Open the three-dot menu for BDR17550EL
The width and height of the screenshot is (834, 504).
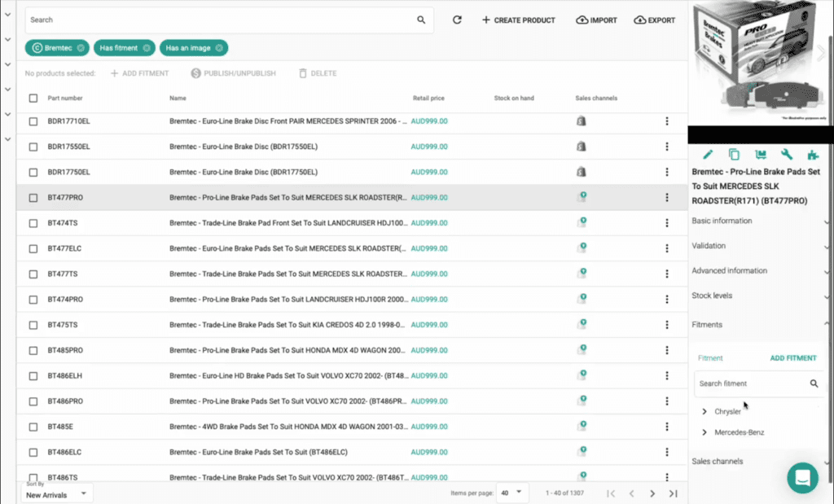(666, 147)
